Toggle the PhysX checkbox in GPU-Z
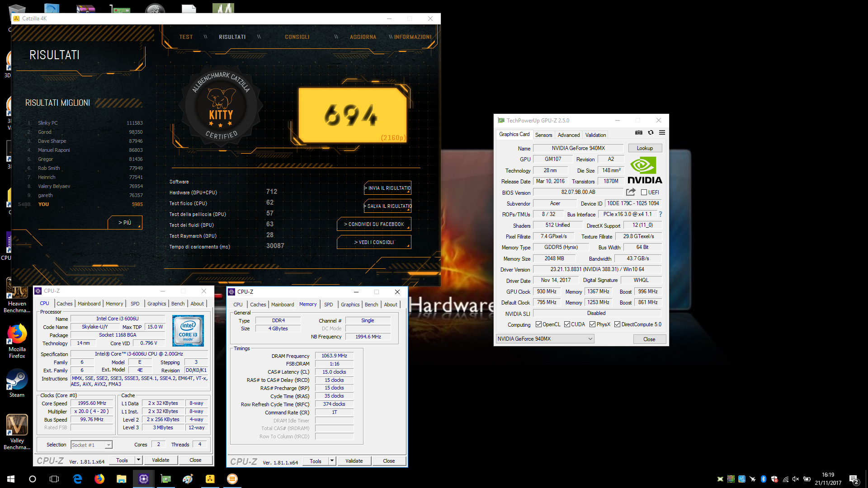 coord(592,324)
